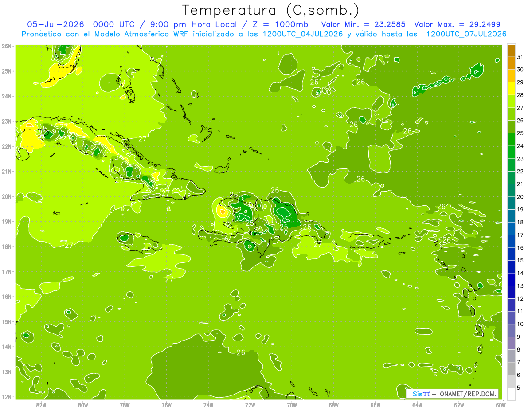Image resolution: width=532 pixels, height=411 pixels.
Task: Click the "Valor Min. = 23.2585" readout
Action: pos(364,24)
